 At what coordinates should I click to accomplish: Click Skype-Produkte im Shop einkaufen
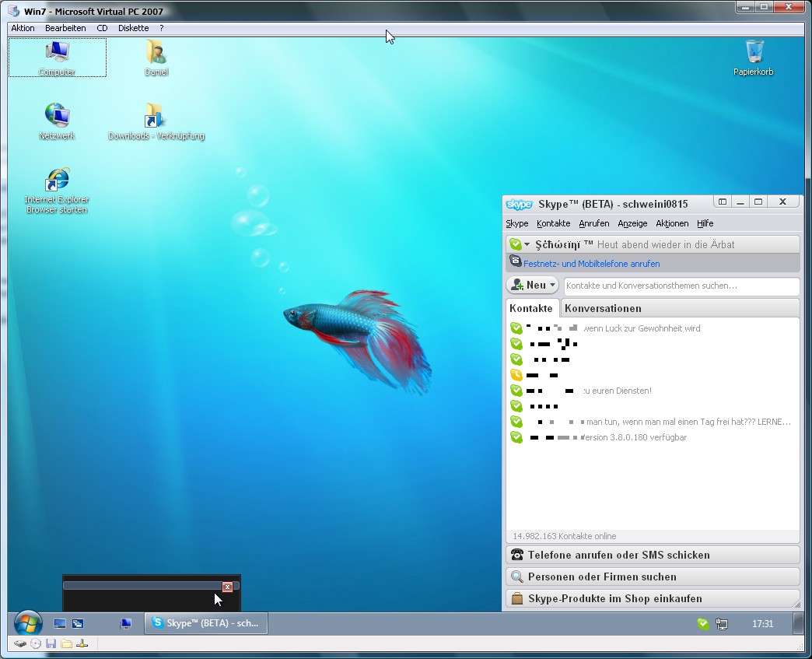pyautogui.click(x=653, y=598)
